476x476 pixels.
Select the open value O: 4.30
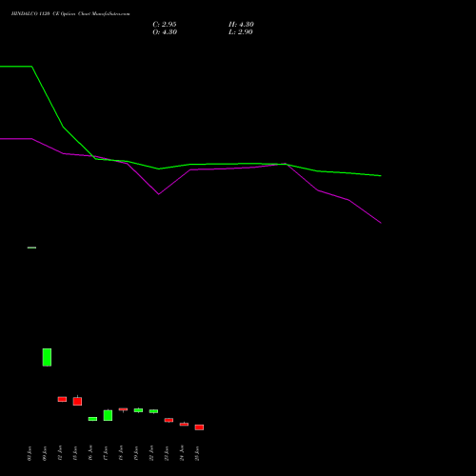165,32
